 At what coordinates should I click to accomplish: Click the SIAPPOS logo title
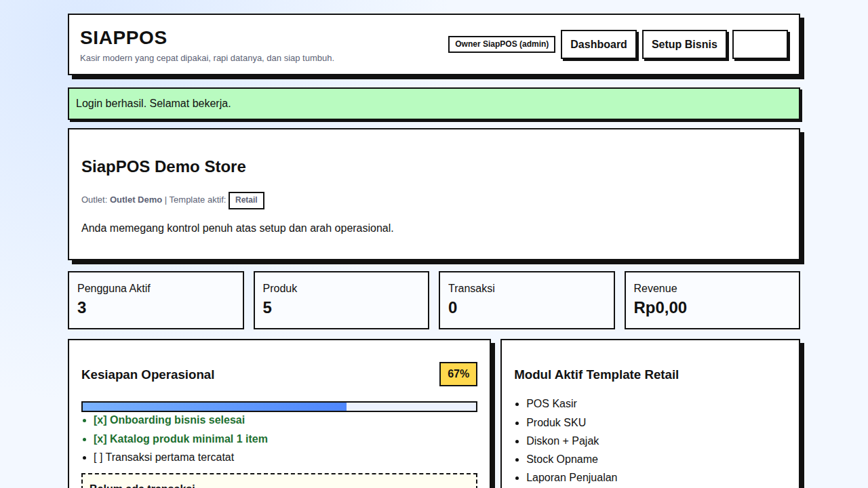(x=123, y=38)
